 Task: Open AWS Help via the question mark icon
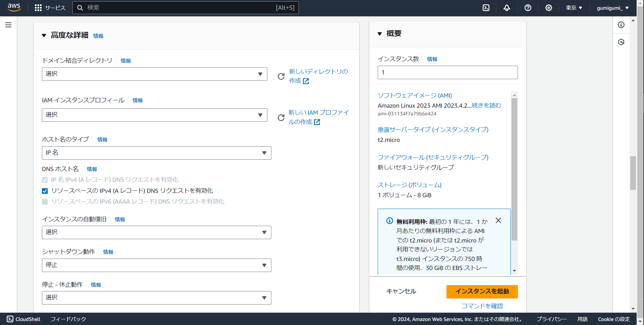(x=528, y=8)
